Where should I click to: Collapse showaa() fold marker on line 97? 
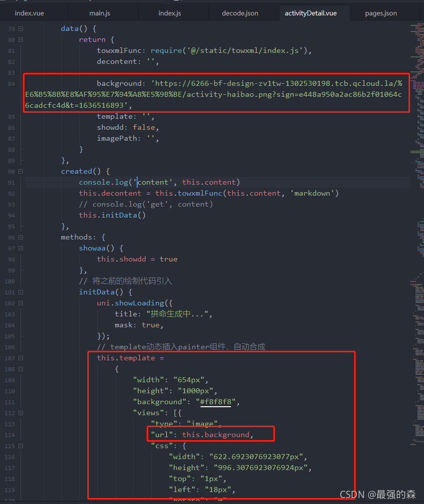point(20,248)
